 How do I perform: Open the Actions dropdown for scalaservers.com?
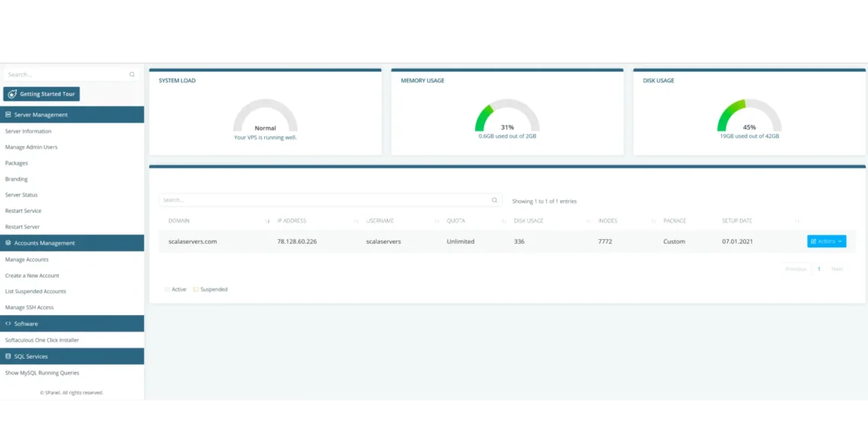point(826,241)
